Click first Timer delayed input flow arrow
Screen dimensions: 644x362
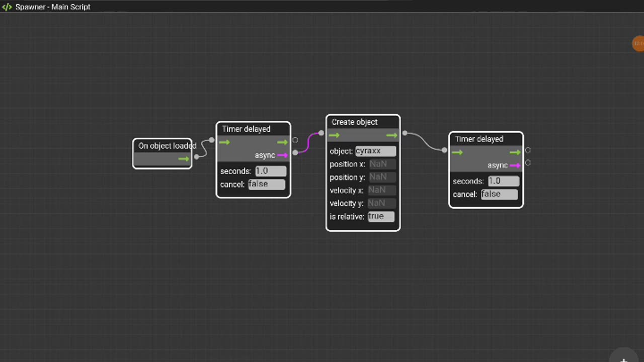[224, 142]
